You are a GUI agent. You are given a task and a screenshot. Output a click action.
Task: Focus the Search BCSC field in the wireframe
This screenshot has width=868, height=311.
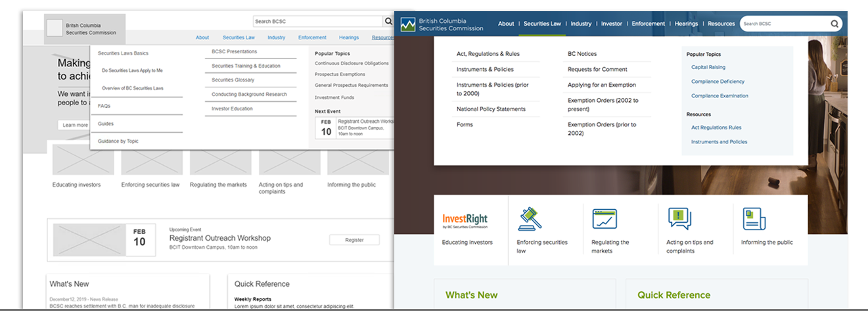pos(317,21)
